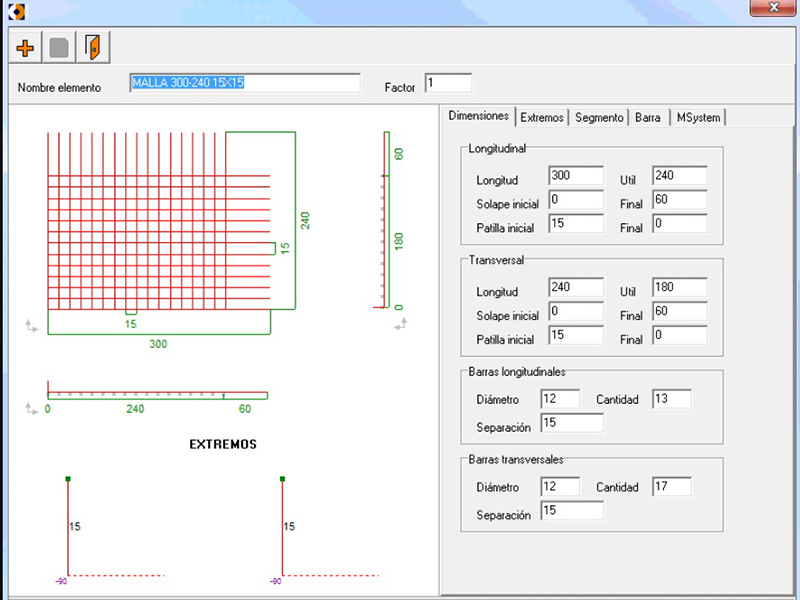Screen dimensions: 800x600
Task: Click the Transversal group title
Action: [496, 260]
